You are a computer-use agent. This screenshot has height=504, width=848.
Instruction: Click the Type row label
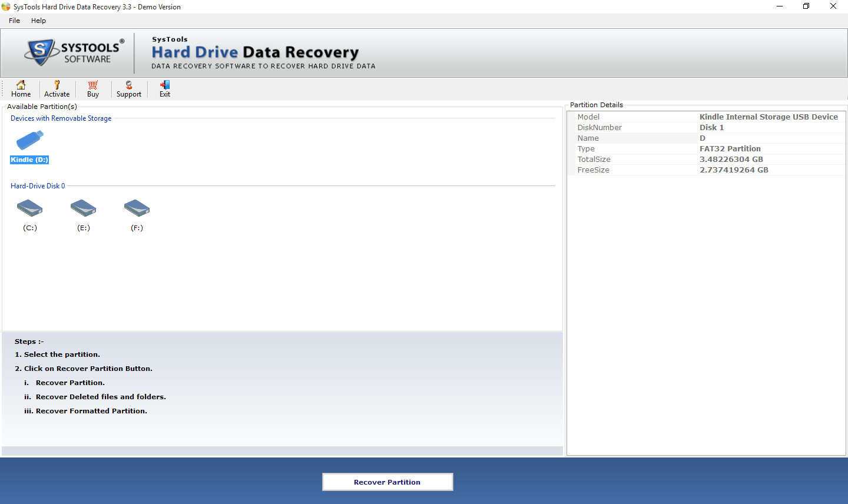pyautogui.click(x=586, y=148)
